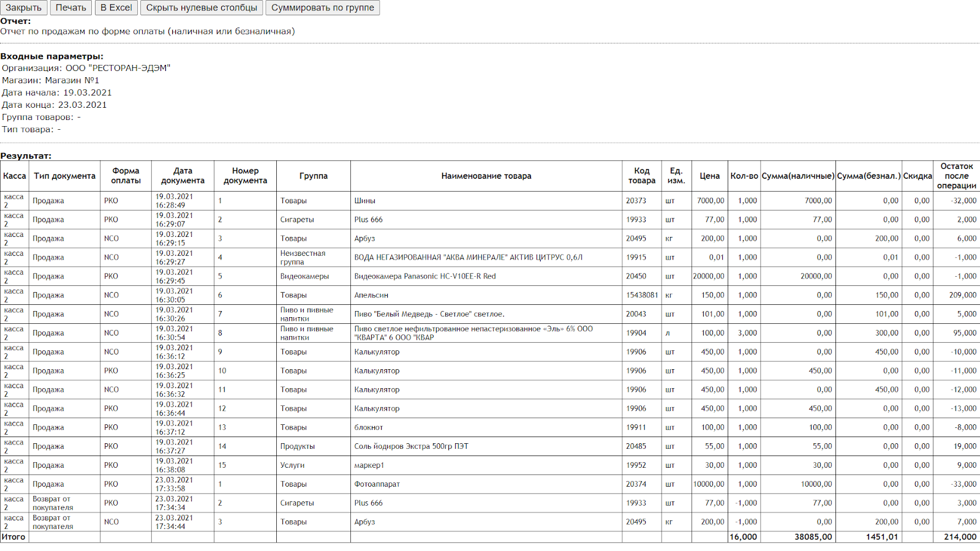Click the Фотоаппарат product cell
Image resolution: width=980 pixels, height=551 pixels.
[x=377, y=484]
